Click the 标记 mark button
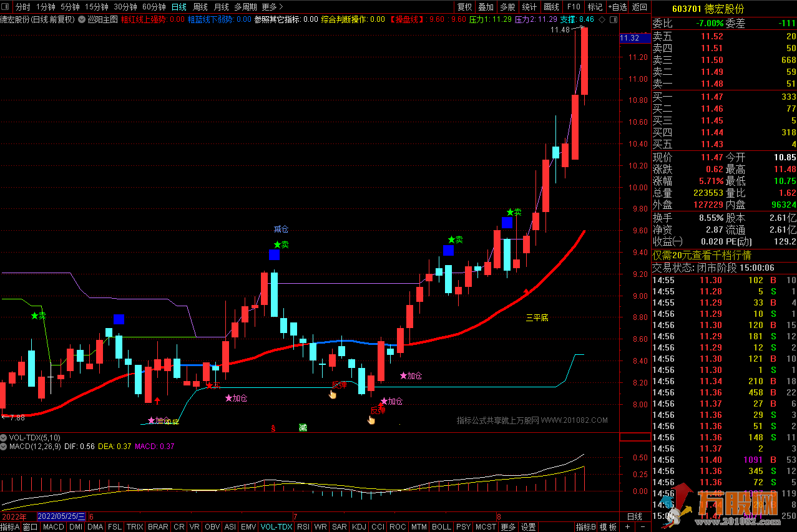The width and height of the screenshot is (797, 532). click(x=595, y=7)
